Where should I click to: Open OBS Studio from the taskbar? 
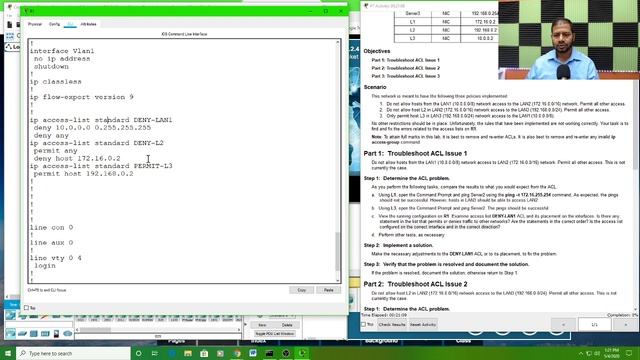click(286, 353)
